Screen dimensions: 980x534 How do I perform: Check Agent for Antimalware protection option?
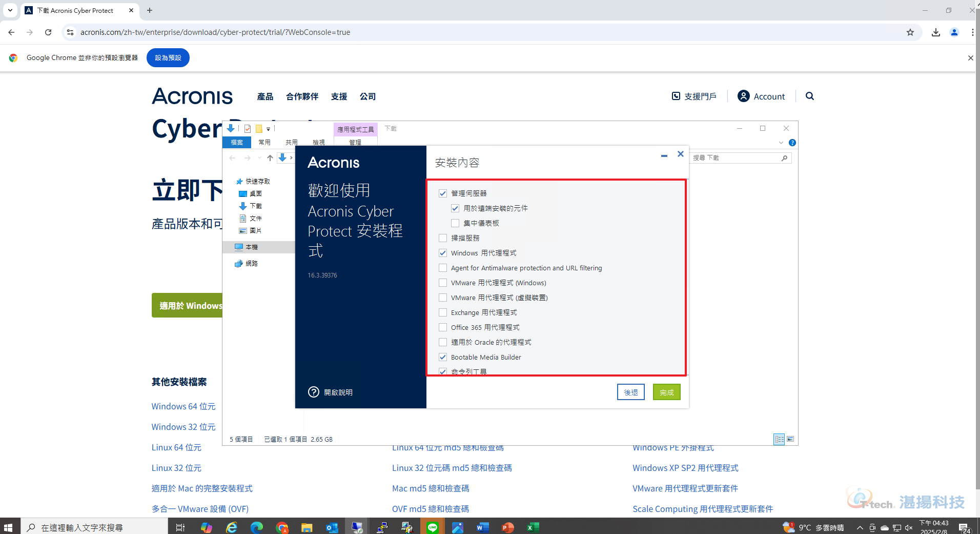point(443,268)
